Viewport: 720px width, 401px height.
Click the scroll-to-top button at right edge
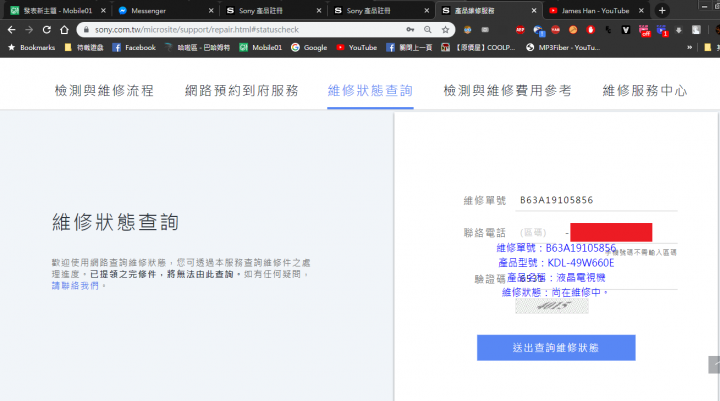[714, 365]
